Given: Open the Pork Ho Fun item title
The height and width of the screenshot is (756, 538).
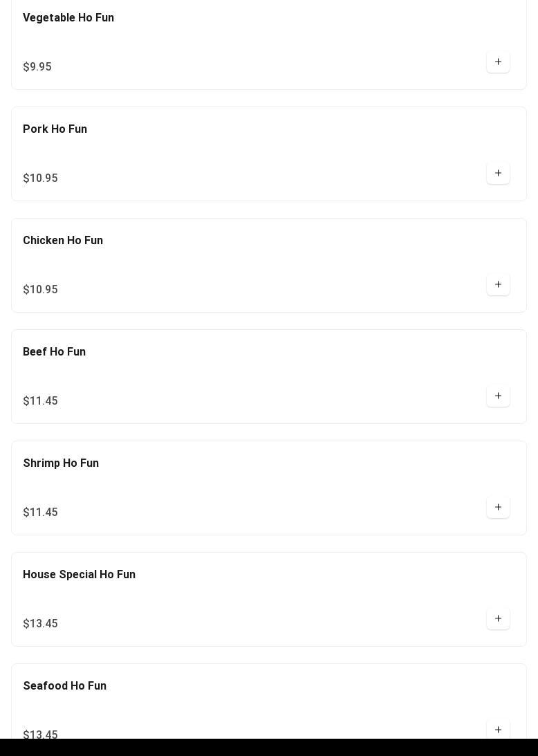Looking at the screenshot, I should tap(55, 129).
